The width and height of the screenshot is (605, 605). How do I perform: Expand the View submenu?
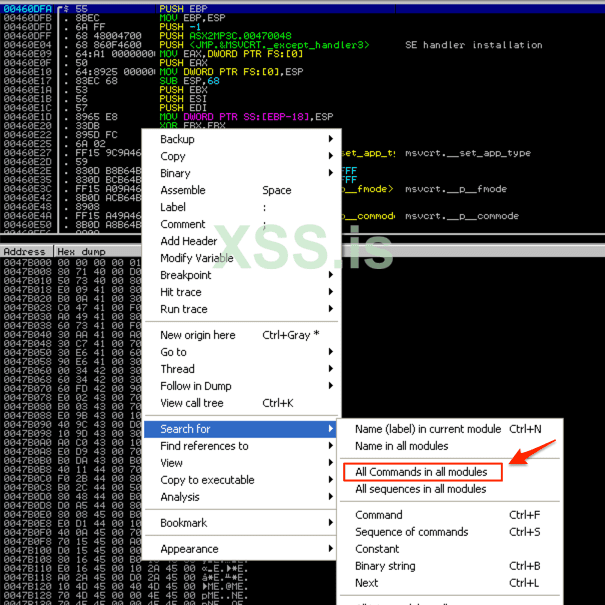pyautogui.click(x=242, y=463)
